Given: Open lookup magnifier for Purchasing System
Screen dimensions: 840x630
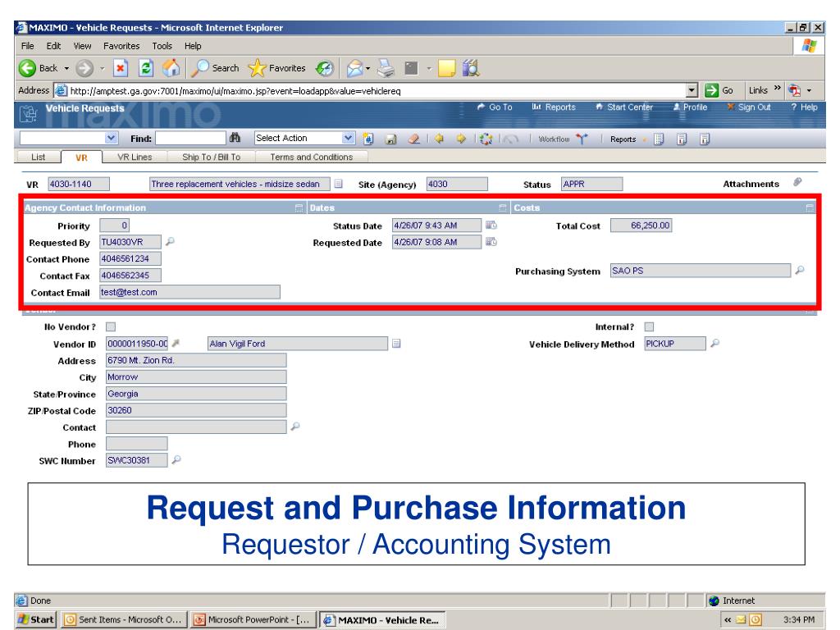Looking at the screenshot, I should [800, 270].
